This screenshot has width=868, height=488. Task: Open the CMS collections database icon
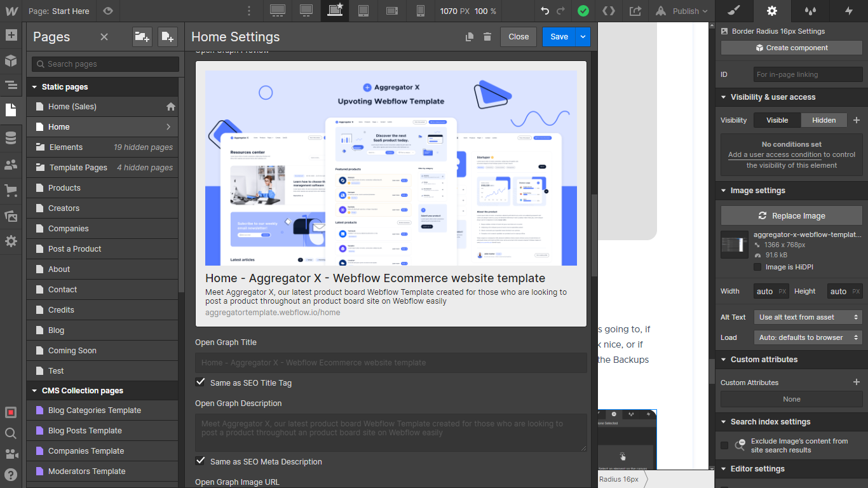click(11, 138)
